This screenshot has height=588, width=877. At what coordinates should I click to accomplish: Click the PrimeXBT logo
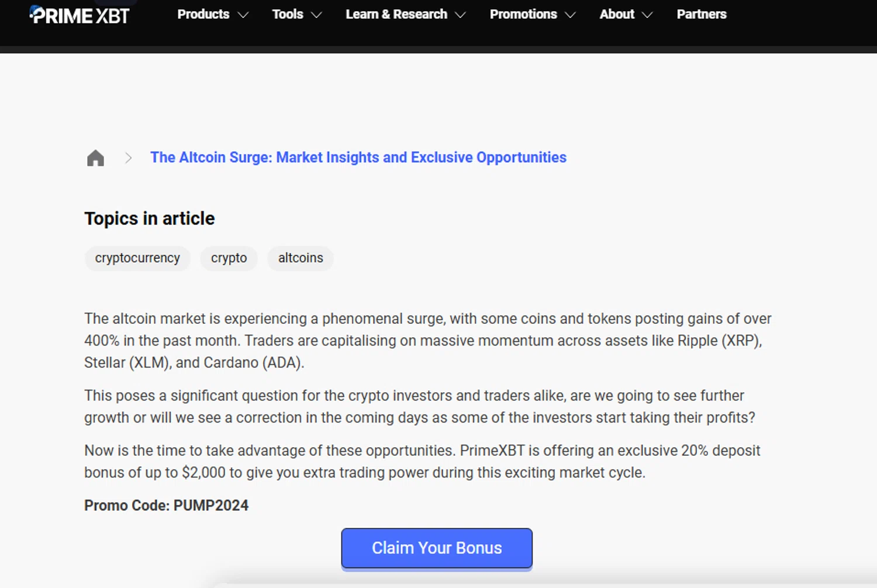pos(80,15)
